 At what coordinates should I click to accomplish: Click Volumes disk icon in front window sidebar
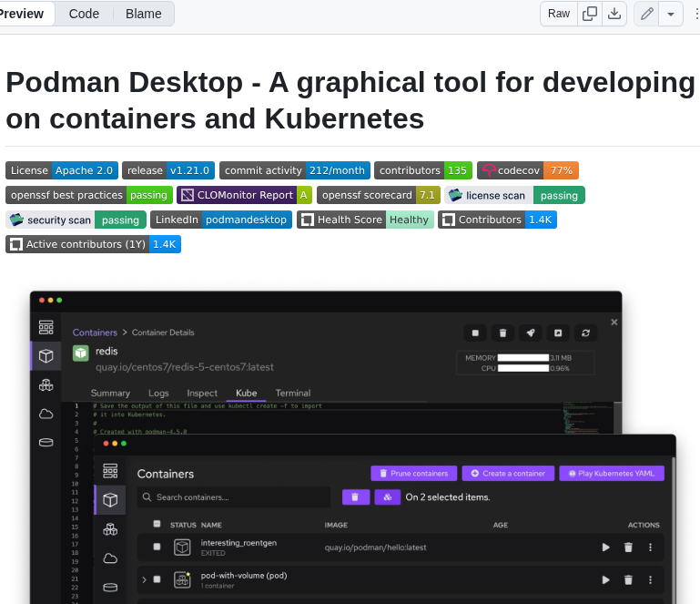pyautogui.click(x=110, y=587)
